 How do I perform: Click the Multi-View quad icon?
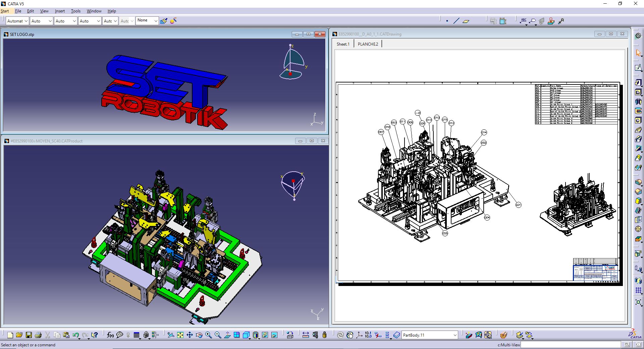click(x=236, y=335)
